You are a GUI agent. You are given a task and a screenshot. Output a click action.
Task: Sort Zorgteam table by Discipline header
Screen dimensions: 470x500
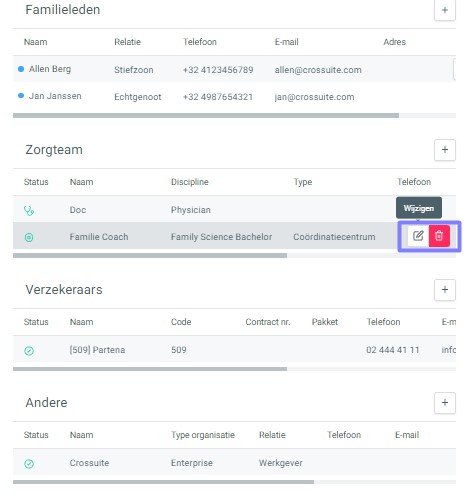tap(190, 182)
